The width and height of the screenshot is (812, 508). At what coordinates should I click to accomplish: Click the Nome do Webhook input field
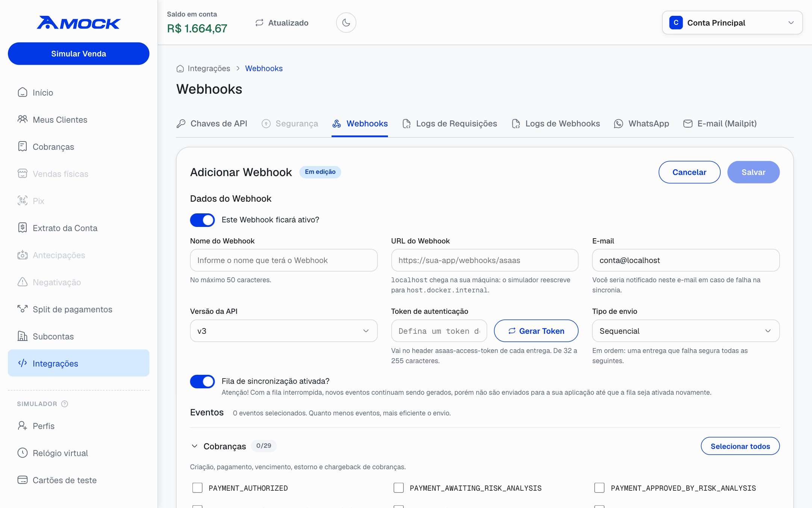pos(284,260)
